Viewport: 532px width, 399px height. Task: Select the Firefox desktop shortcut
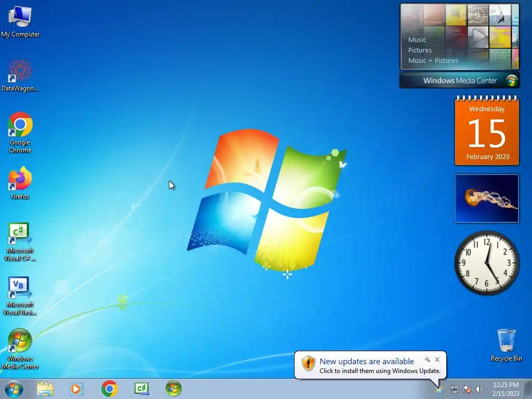(x=20, y=183)
